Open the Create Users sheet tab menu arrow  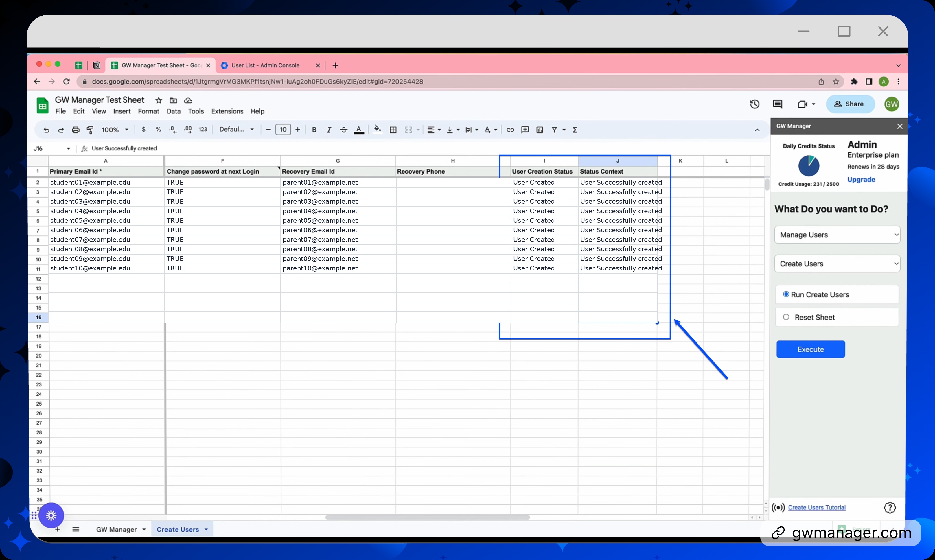(206, 529)
